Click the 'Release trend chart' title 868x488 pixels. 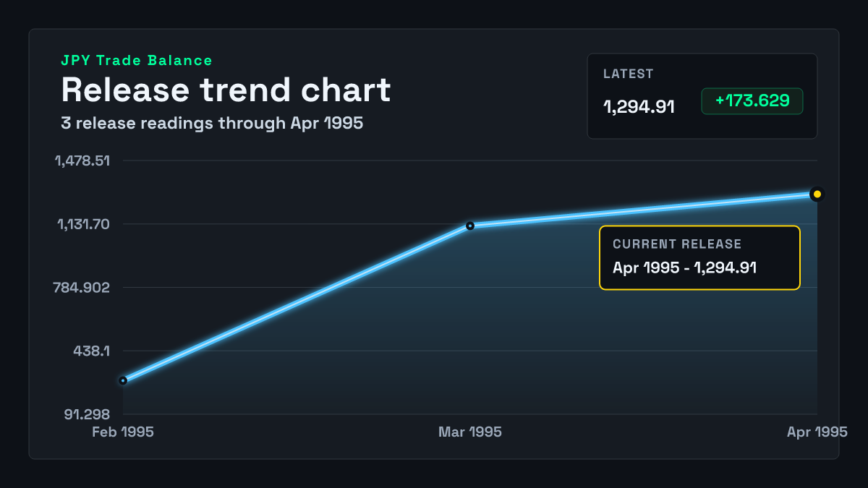click(226, 90)
